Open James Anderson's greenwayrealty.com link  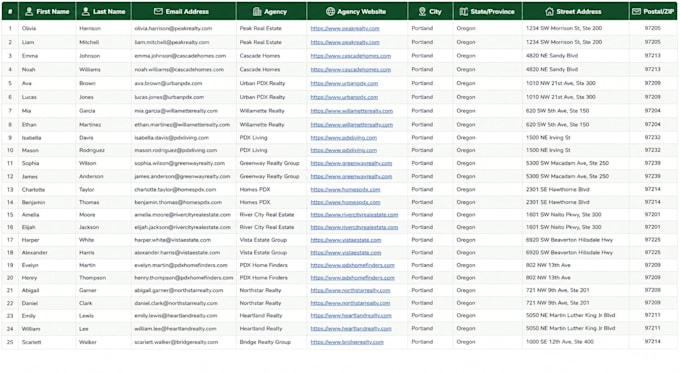[x=351, y=177]
